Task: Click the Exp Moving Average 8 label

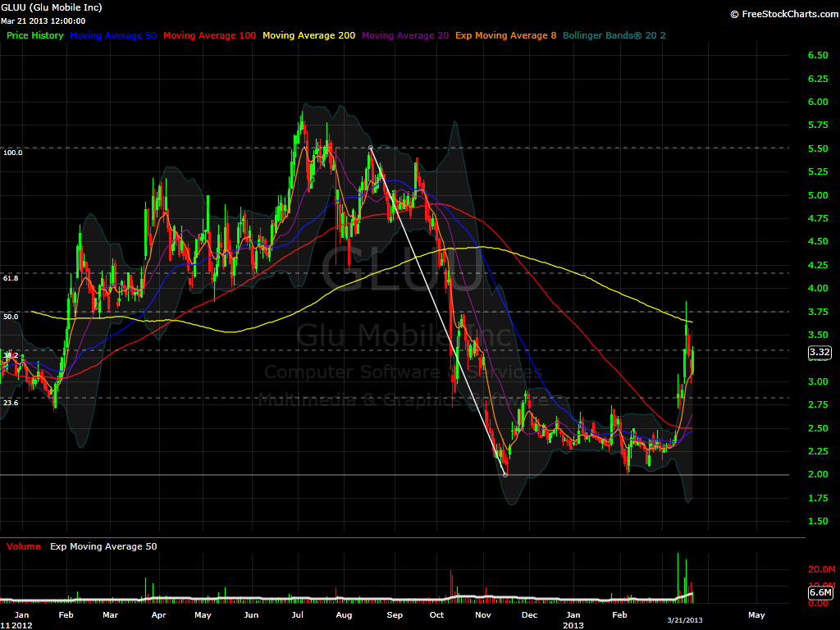Action: [505, 35]
